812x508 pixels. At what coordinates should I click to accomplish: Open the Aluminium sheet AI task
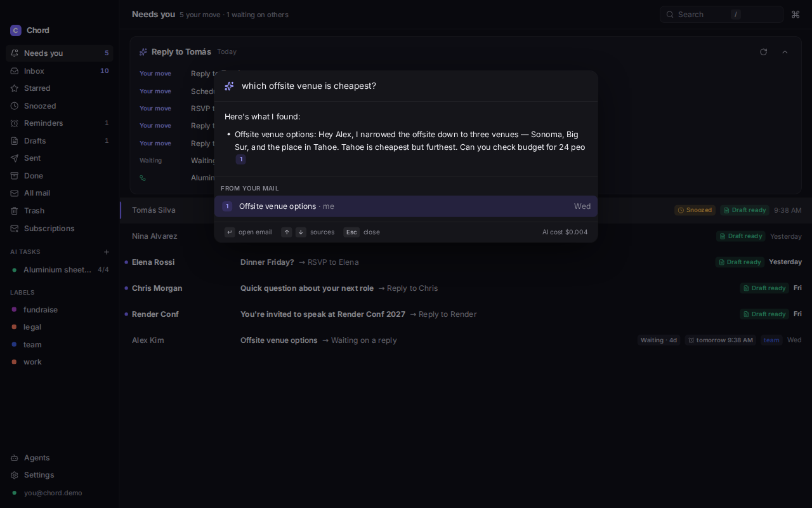pos(60,270)
